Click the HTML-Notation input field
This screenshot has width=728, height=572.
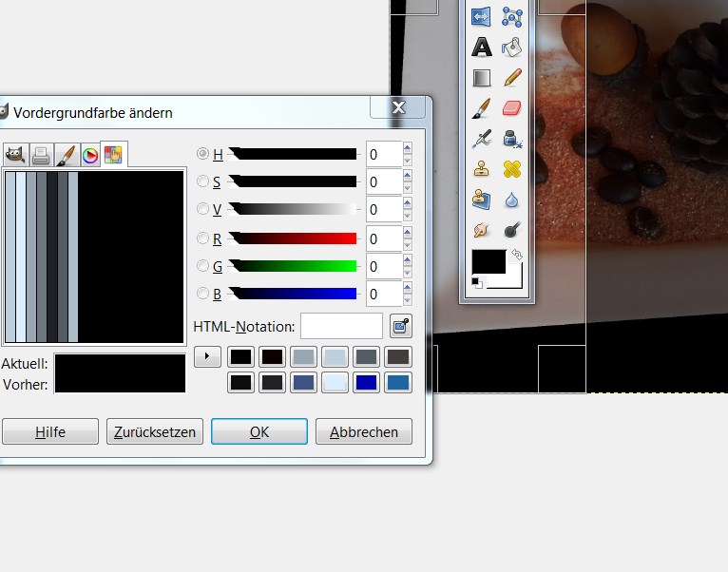pos(342,327)
